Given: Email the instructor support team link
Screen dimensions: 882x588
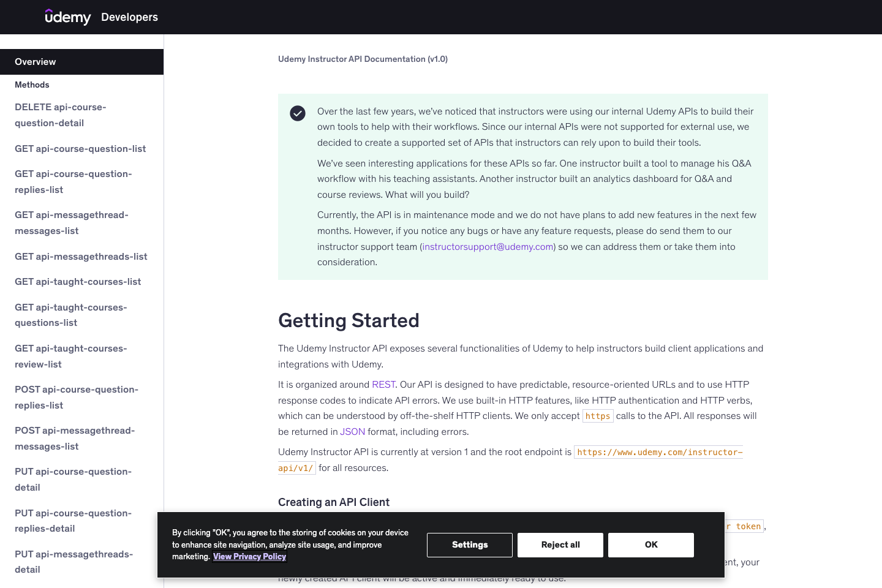Looking at the screenshot, I should [487, 246].
